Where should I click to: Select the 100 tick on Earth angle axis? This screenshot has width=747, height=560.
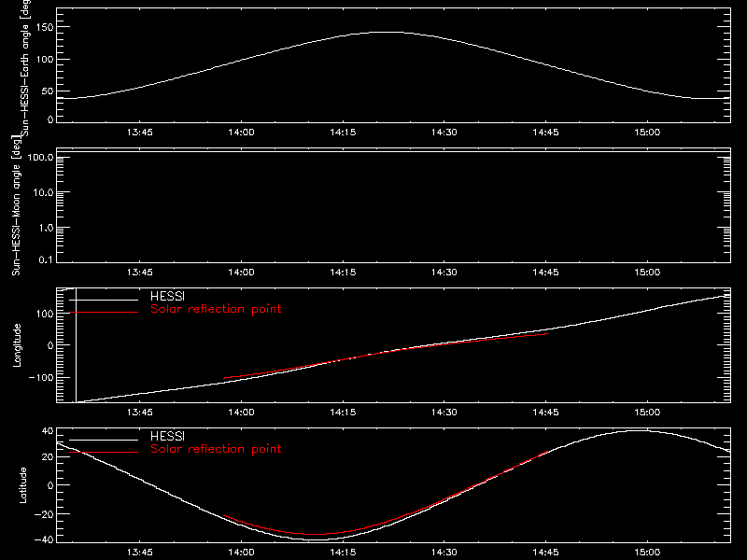point(44,59)
